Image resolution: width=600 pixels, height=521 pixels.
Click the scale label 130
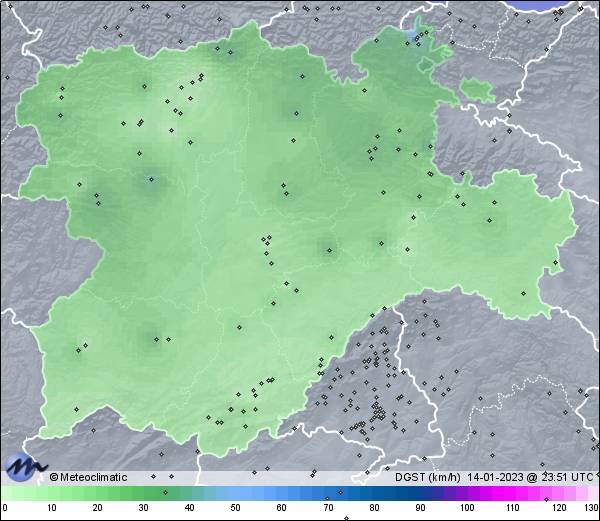pos(592,508)
